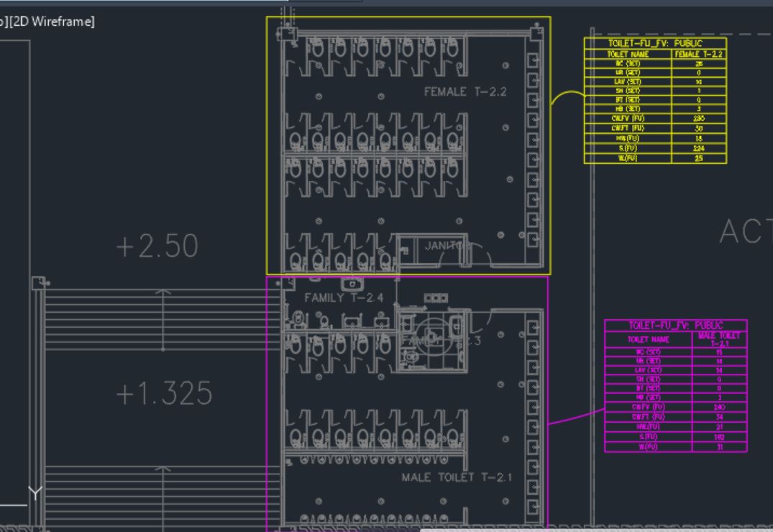
Task: Select the FEMALE T-2.2 cell in yellow table
Action: [x=698, y=54]
